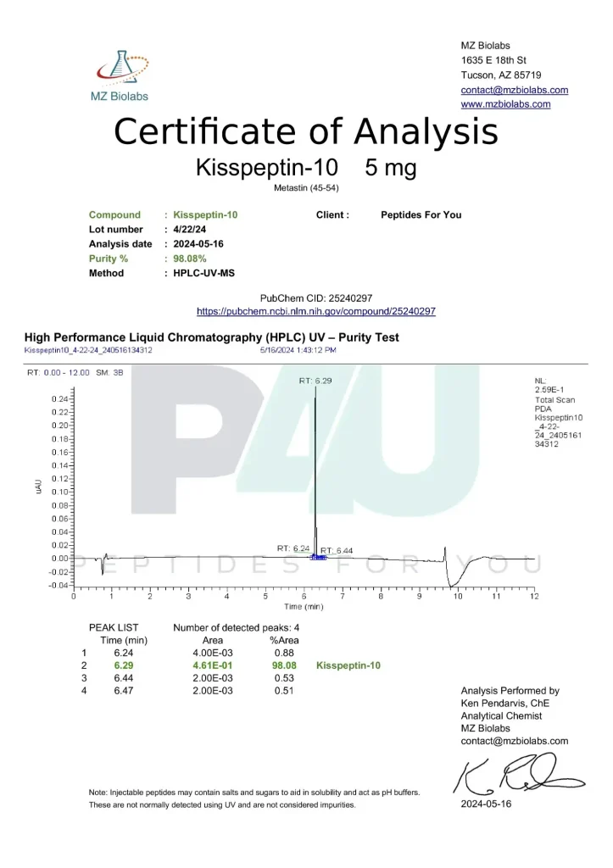Click the area value "4.00E-03"

pyautogui.click(x=213, y=654)
